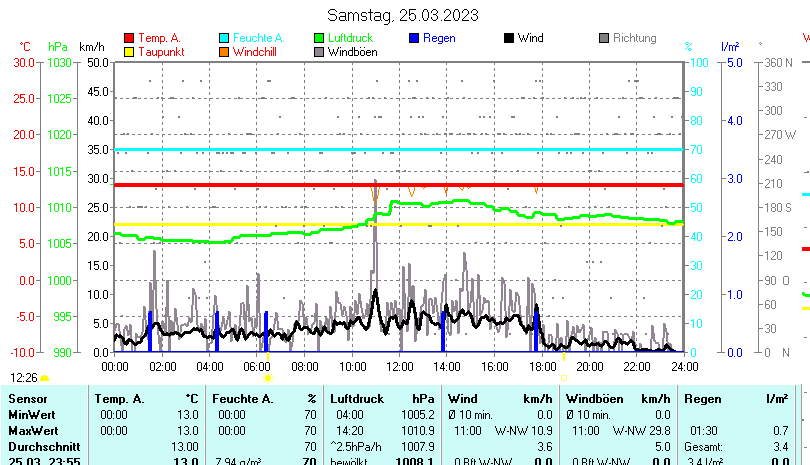The width and height of the screenshot is (810, 465).
Task: Click the MaxWert row label
Action: (x=32, y=429)
